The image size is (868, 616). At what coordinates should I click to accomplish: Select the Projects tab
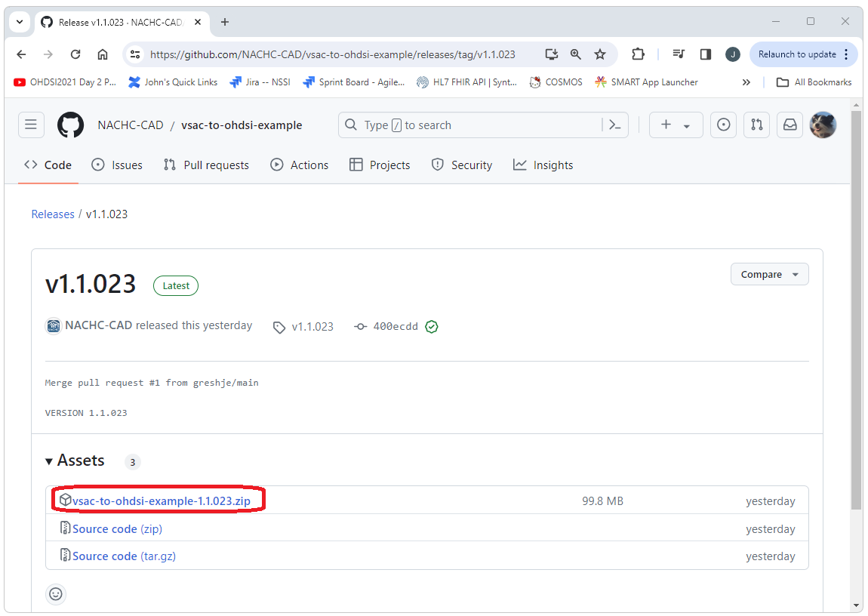point(380,165)
